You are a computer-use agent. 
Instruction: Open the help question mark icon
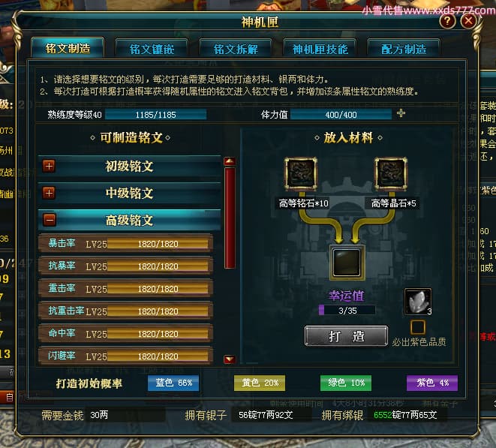(x=447, y=21)
